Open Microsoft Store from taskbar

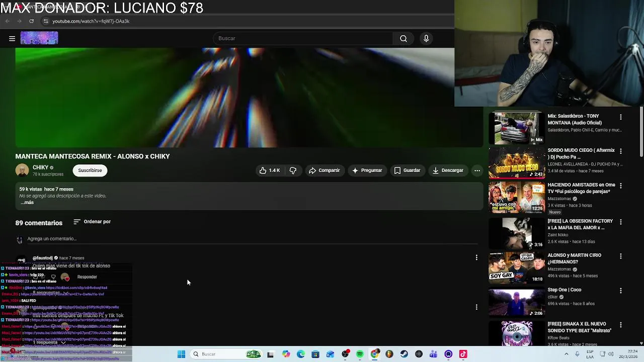pos(315,354)
